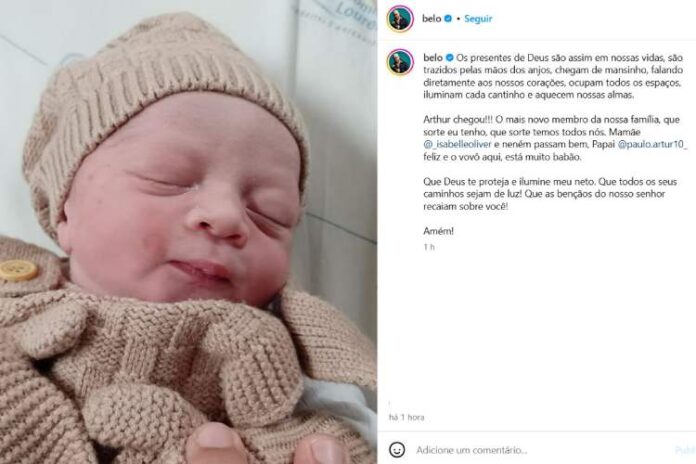Click the Arthur chegou!!! caption paragraph

[x=555, y=138]
